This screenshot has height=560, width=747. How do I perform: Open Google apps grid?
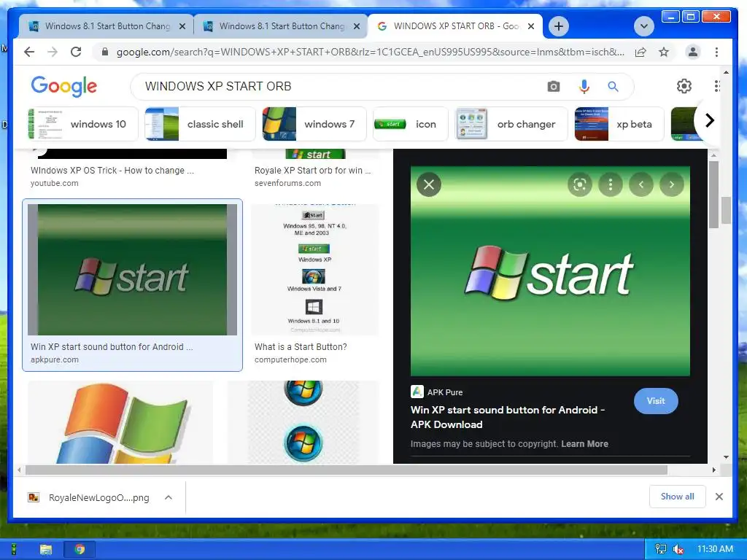coord(716,86)
